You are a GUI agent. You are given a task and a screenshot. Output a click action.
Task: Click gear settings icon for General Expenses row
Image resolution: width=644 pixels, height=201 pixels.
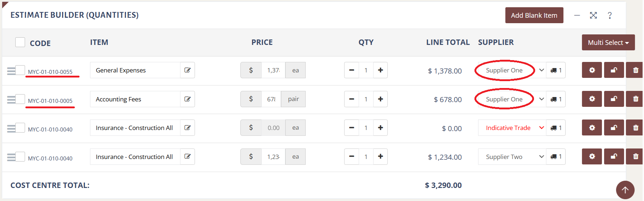(592, 70)
